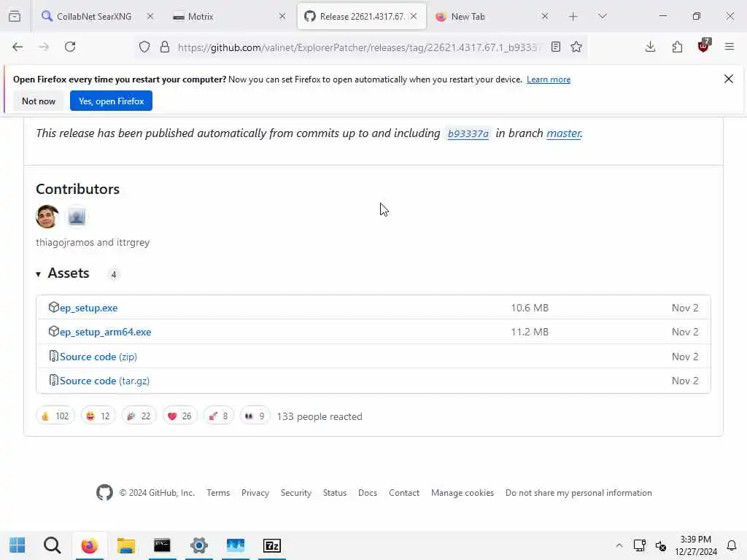This screenshot has height=560, width=747.
Task: Open the Contact footer link
Action: 404,493
